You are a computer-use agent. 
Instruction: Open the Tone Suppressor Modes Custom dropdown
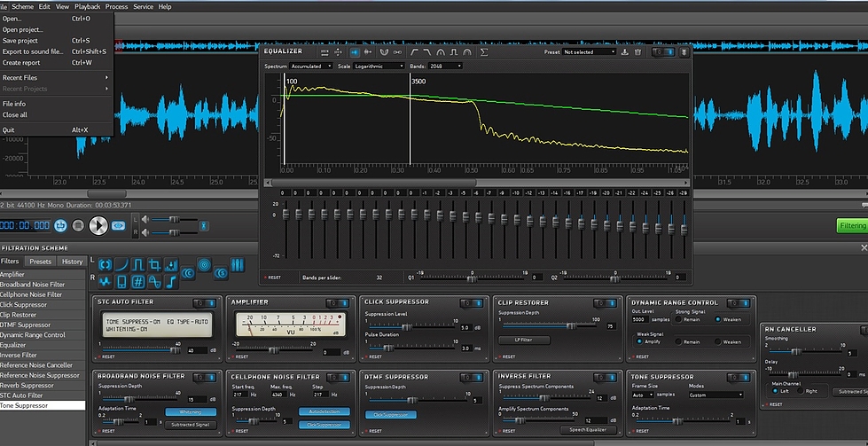(x=716, y=395)
